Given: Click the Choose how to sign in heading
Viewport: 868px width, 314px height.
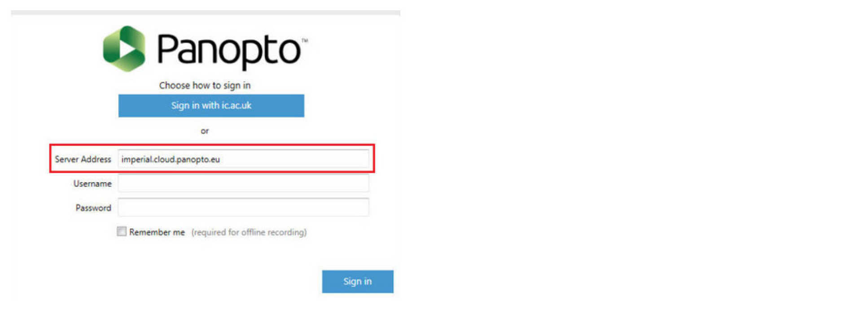Looking at the screenshot, I should (205, 85).
